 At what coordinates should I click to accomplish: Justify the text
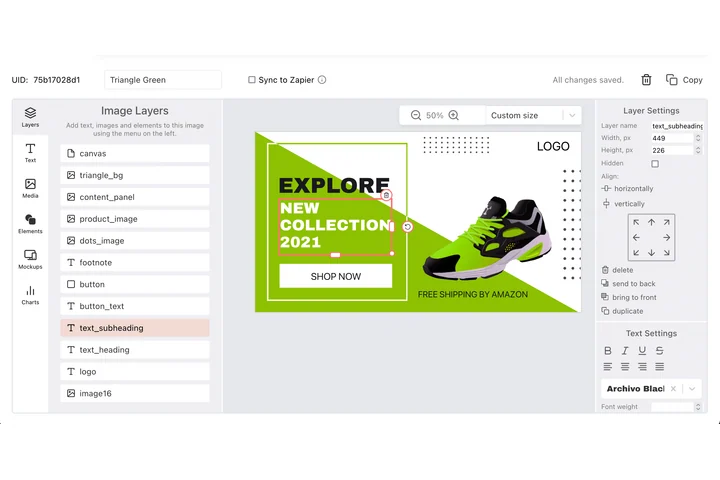(659, 367)
